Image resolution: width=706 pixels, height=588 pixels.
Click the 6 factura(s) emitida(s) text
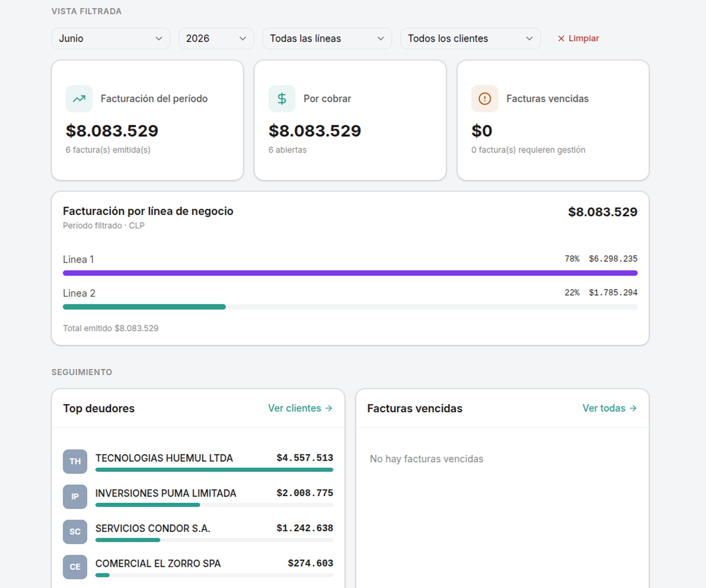(x=108, y=150)
